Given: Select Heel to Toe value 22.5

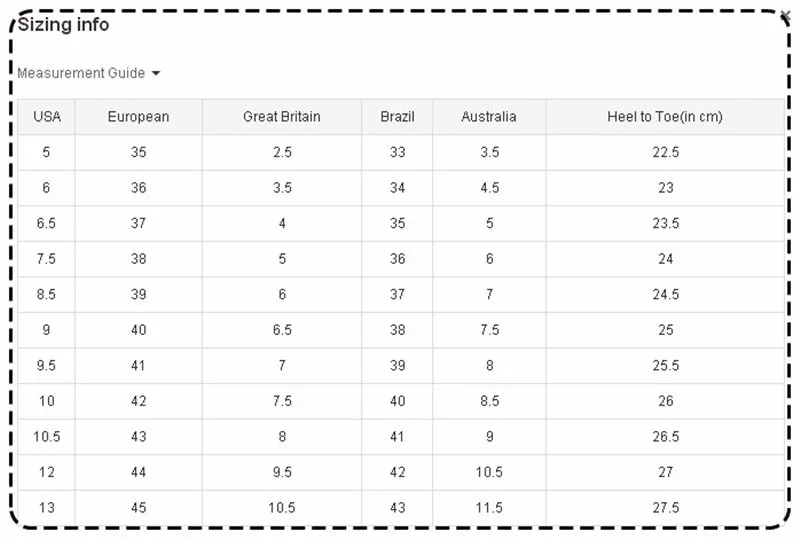Looking at the screenshot, I should (665, 152).
